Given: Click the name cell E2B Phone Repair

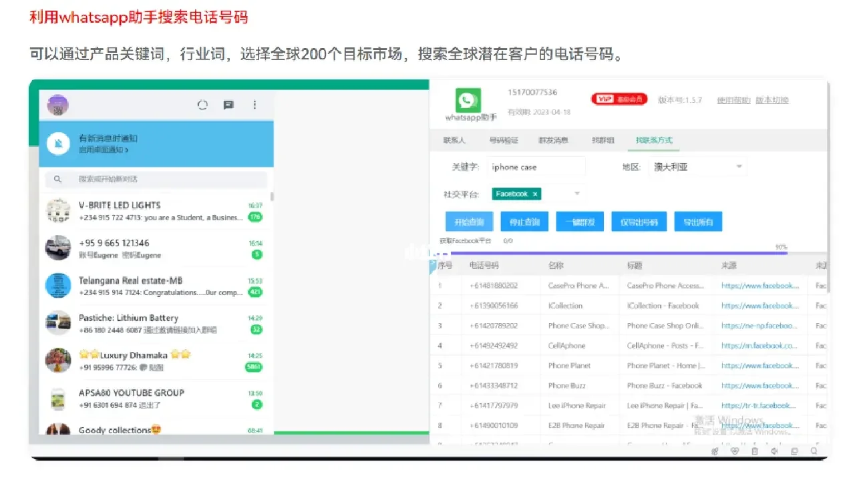Looking at the screenshot, I should click(576, 426).
